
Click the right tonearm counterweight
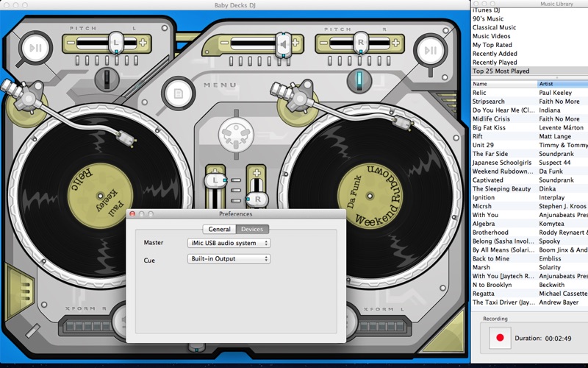pos(280,90)
